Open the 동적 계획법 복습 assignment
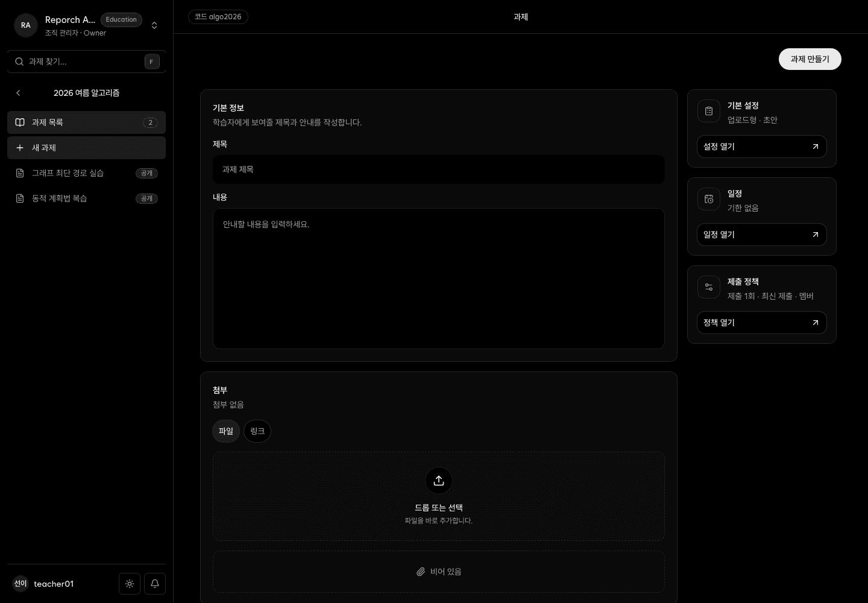 [x=86, y=198]
